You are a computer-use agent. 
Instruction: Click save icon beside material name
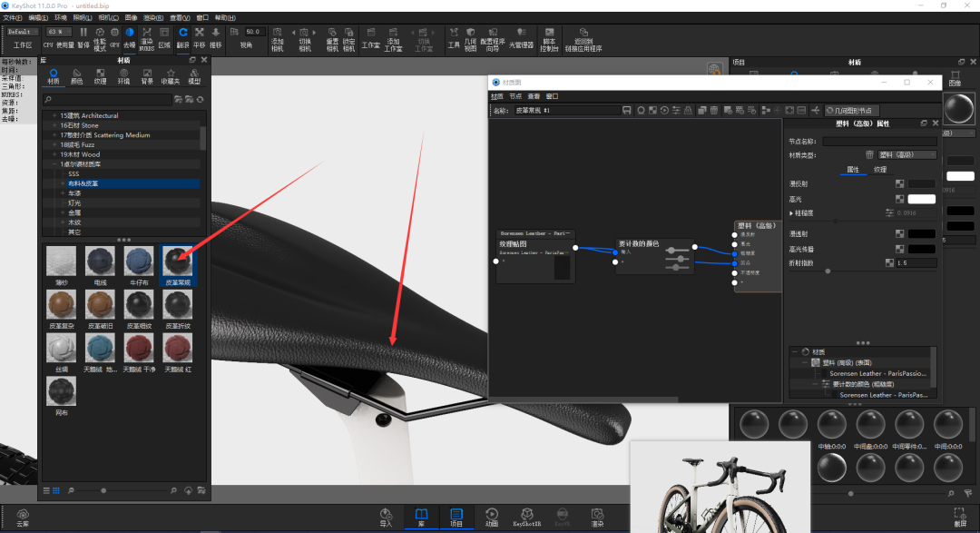627,110
